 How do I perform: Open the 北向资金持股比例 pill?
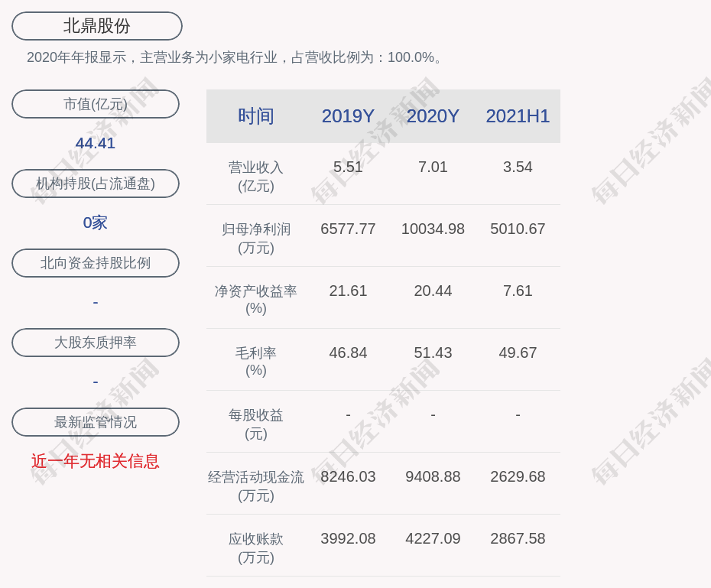coord(96,263)
